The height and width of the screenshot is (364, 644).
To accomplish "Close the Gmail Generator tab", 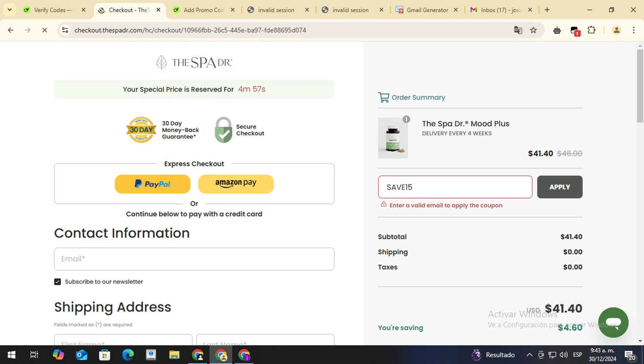I will pos(456,10).
